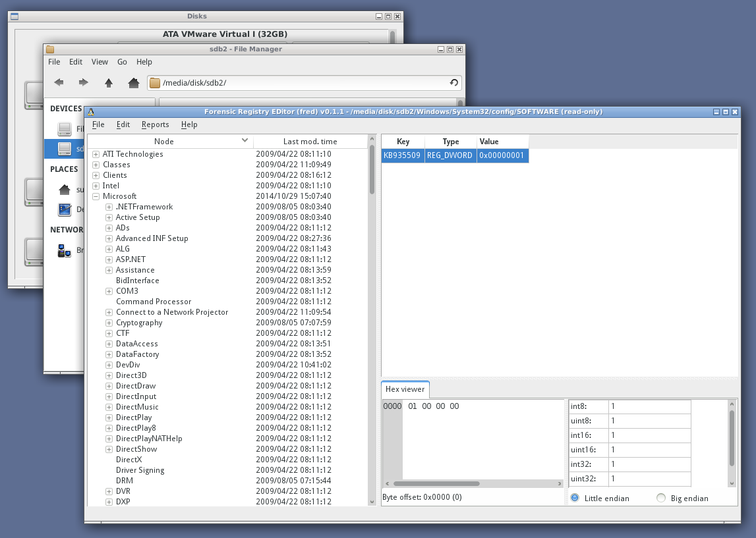Click REG_DWORD type cell
756x538 pixels.
(x=450, y=155)
